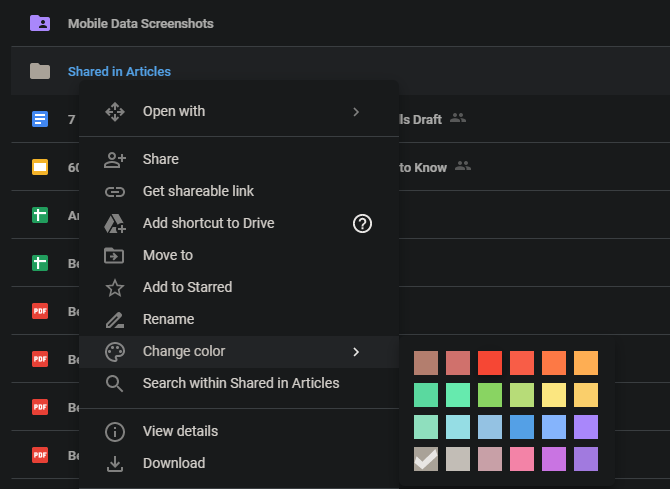Click the info icon for View details
This screenshot has height=489, width=670.
click(115, 431)
